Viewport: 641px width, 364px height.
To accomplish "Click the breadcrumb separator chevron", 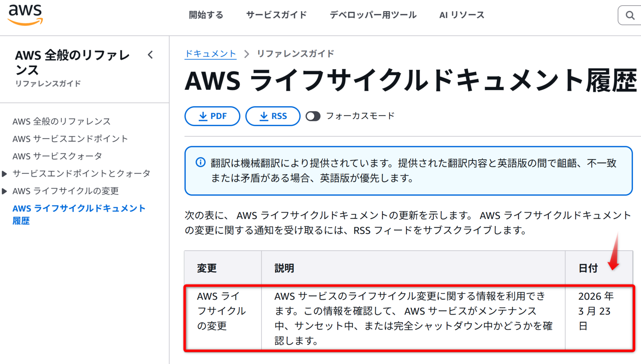I will click(247, 54).
